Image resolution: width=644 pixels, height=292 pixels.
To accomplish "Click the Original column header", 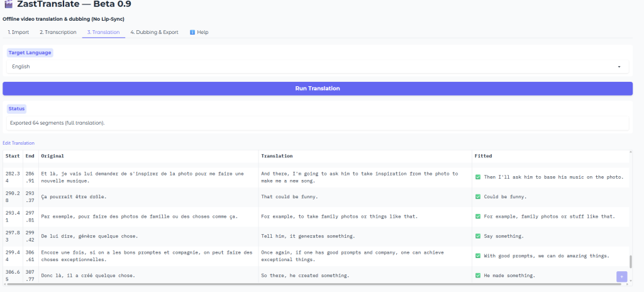I will point(52,156).
